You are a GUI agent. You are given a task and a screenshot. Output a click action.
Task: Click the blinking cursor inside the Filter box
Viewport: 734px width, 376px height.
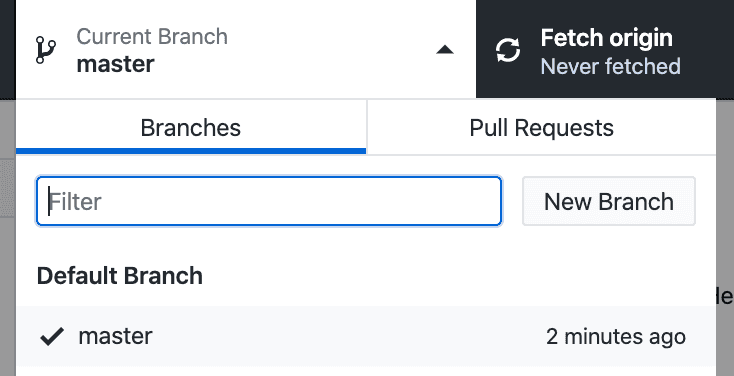(49, 201)
